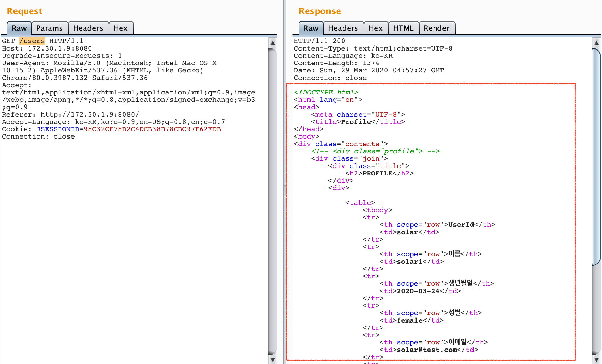Click the Request pane scroll-up arrow
602x364 pixels.
[273, 43]
